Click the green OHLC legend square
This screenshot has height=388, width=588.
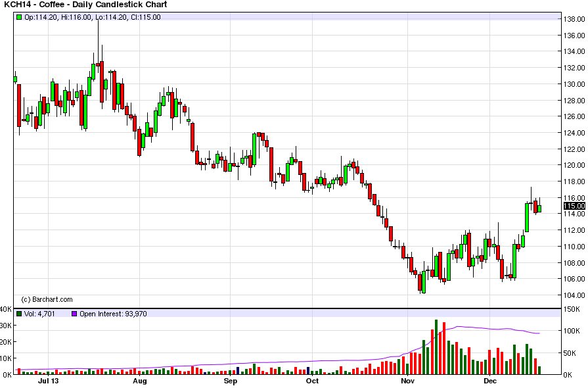(19, 17)
